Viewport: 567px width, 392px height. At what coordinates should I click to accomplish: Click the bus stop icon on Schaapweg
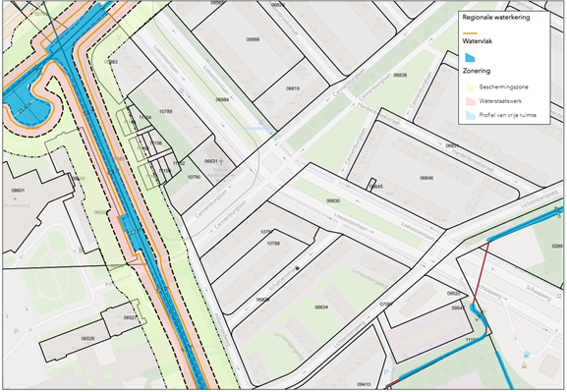560,297
